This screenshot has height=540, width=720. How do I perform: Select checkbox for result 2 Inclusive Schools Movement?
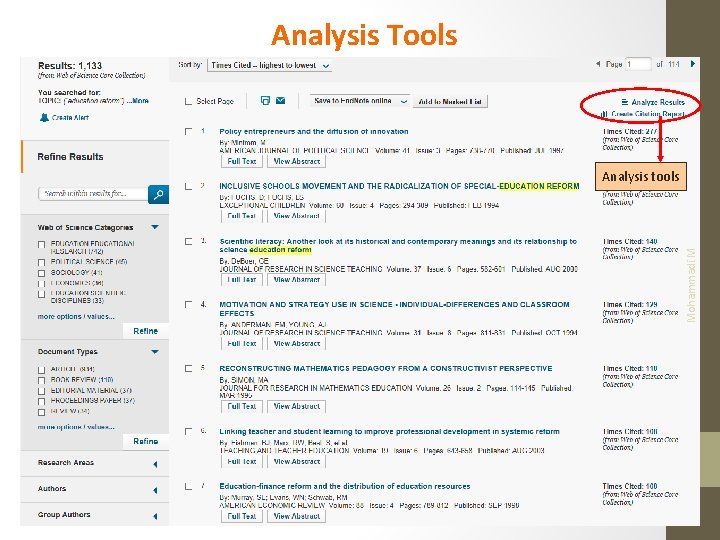pyautogui.click(x=188, y=186)
